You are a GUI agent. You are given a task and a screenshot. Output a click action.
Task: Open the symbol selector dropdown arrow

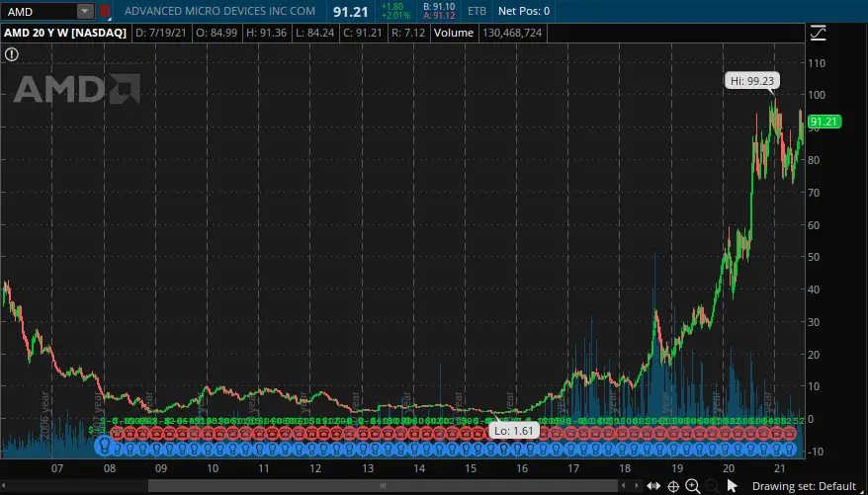tap(85, 11)
